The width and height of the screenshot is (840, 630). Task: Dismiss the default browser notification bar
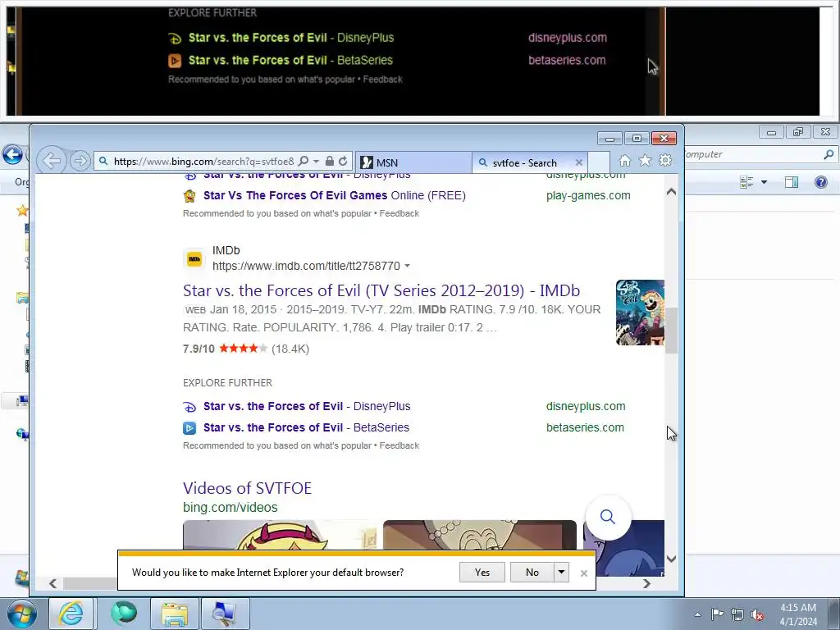(584, 573)
